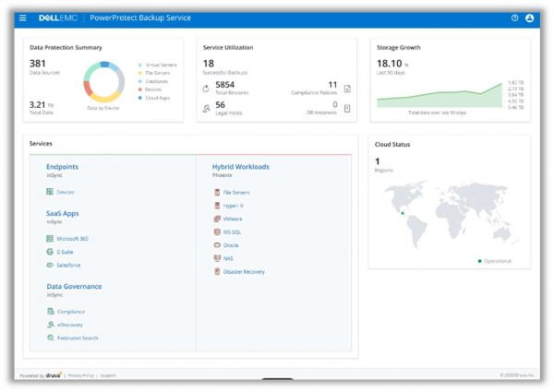Image resolution: width=554 pixels, height=392 pixels.
Task: Open the File Servers link
Action: (236, 193)
